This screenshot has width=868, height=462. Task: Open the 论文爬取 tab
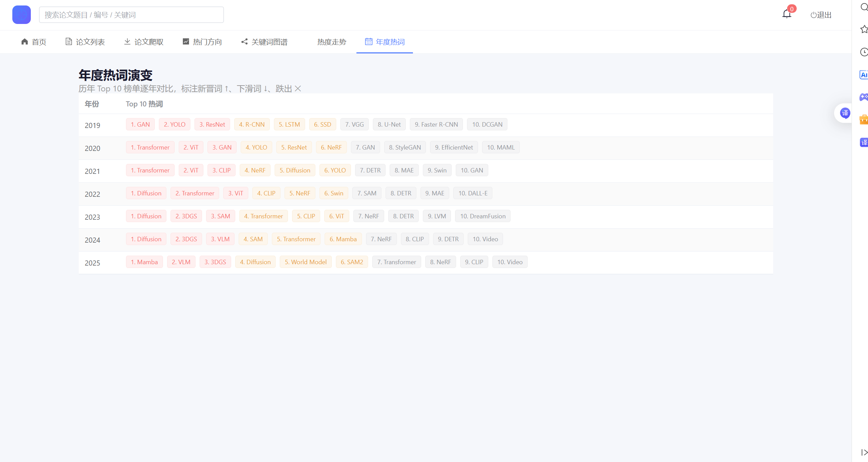(144, 42)
